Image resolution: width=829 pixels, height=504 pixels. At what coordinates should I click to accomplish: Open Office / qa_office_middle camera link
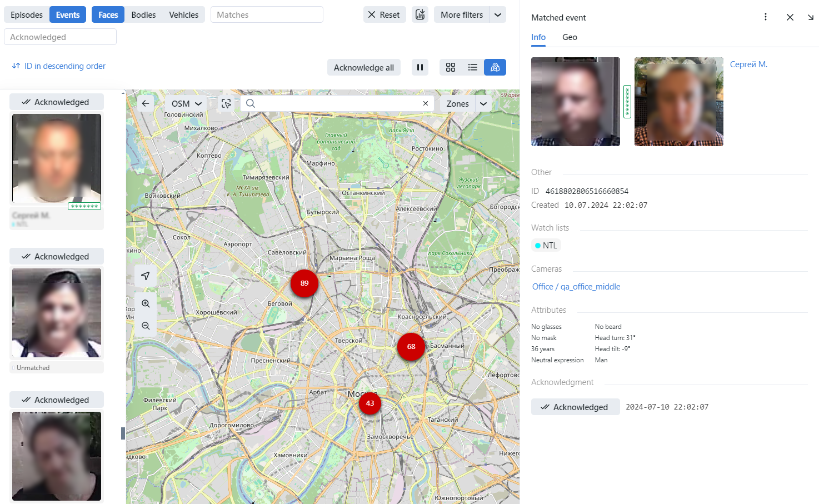coord(576,287)
